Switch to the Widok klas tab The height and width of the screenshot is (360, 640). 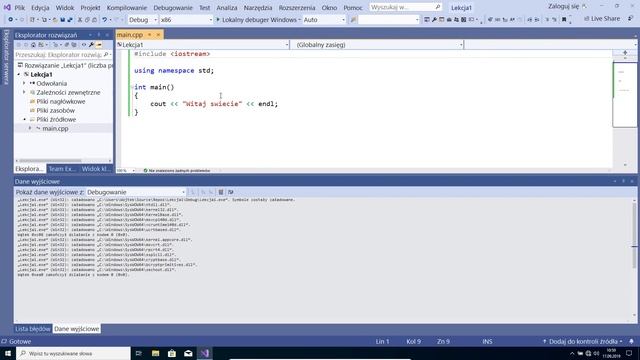pyautogui.click(x=96, y=169)
